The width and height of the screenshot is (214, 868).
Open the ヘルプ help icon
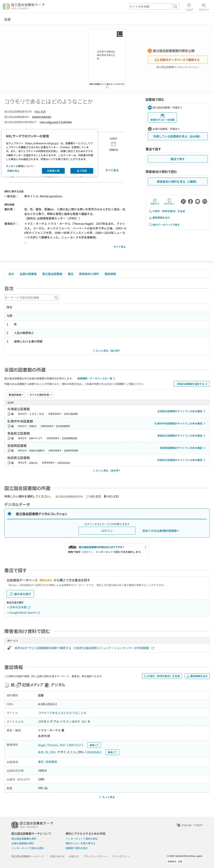coord(189,7)
